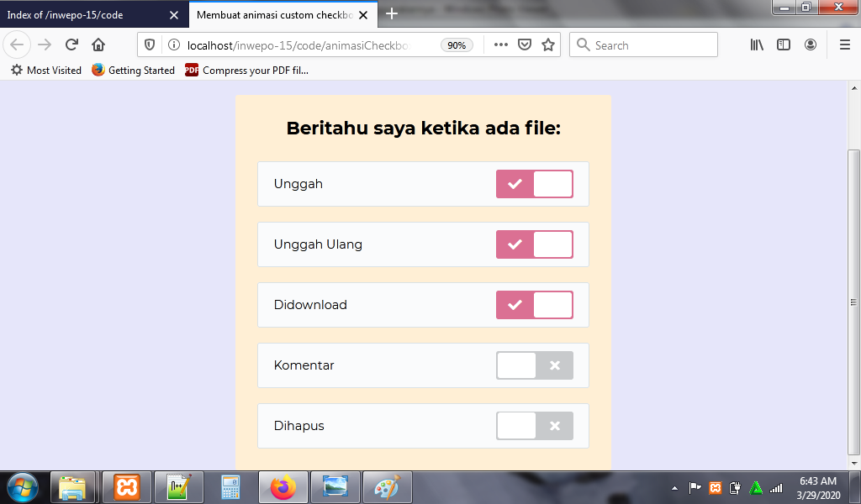This screenshot has height=504, width=861.
Task: Toggle the sidebars icon
Action: tap(784, 45)
